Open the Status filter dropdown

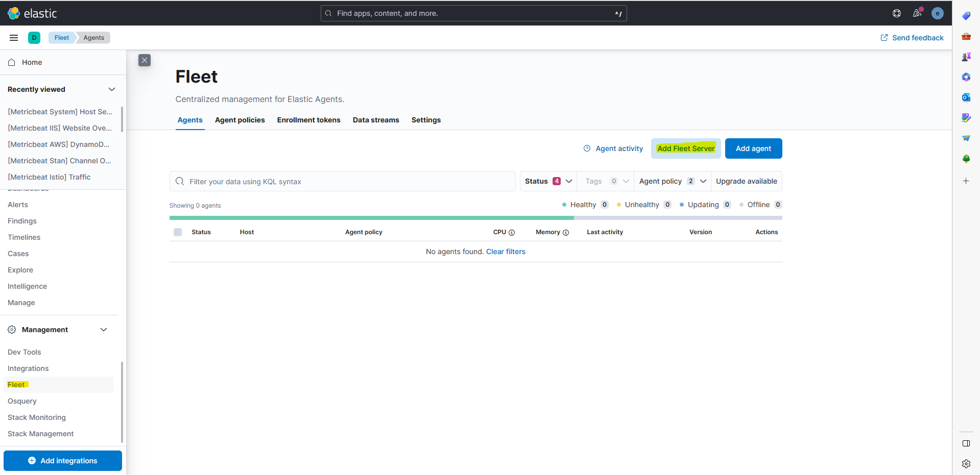coord(548,181)
